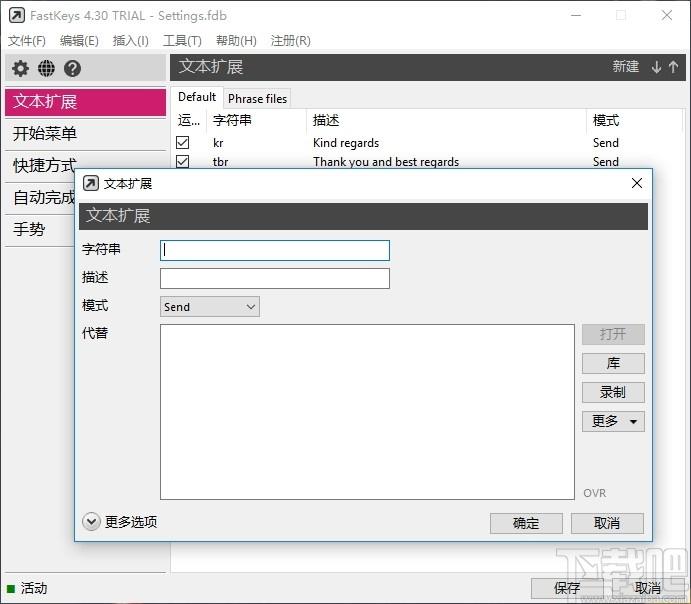Click the 库 button
Image resolution: width=691 pixels, height=604 pixels.
coord(613,363)
